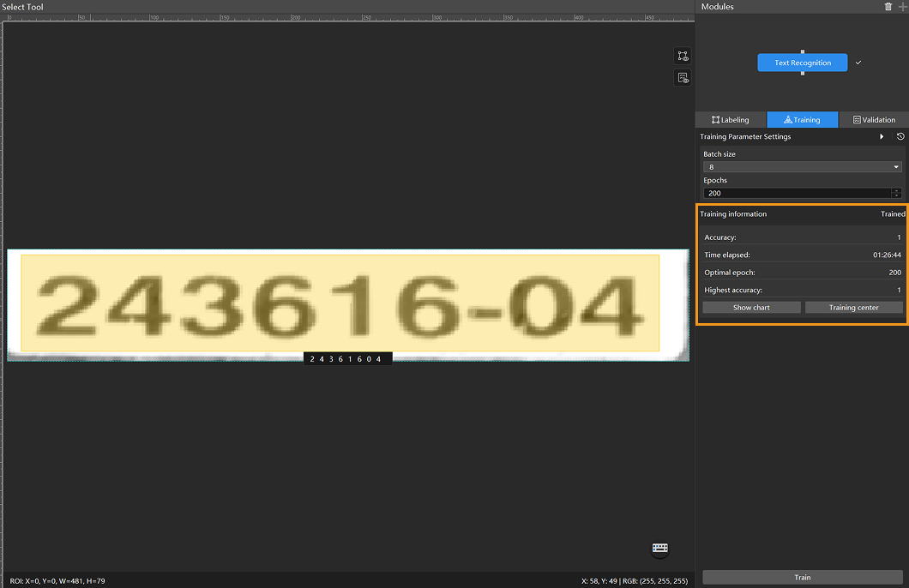909x588 pixels.
Task: Click the Highest accuracy row label
Action: 732,291
